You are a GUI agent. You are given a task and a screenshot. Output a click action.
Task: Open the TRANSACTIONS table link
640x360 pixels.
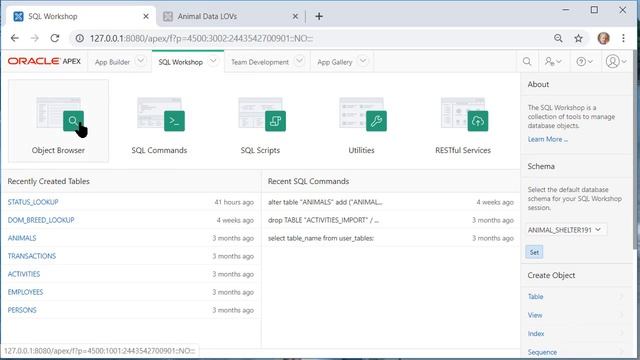pyautogui.click(x=32, y=256)
